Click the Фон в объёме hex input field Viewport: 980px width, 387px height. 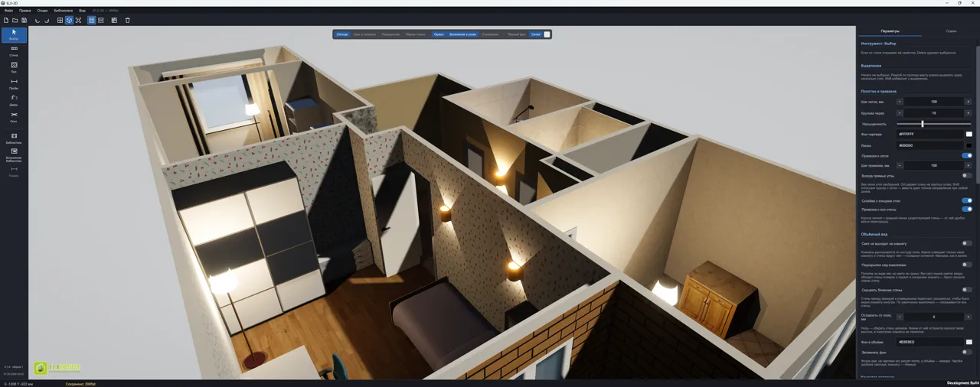point(930,342)
